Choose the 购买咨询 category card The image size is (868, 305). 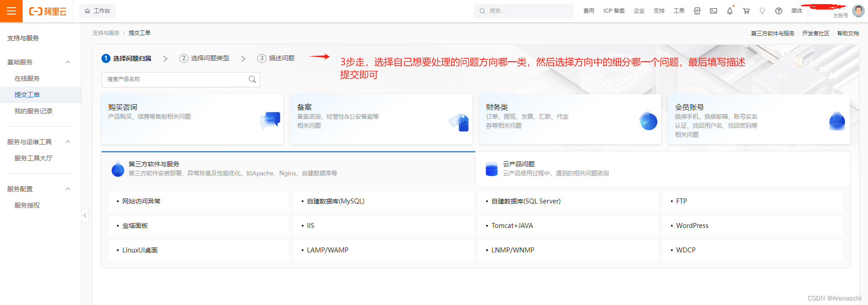pyautogui.click(x=193, y=119)
